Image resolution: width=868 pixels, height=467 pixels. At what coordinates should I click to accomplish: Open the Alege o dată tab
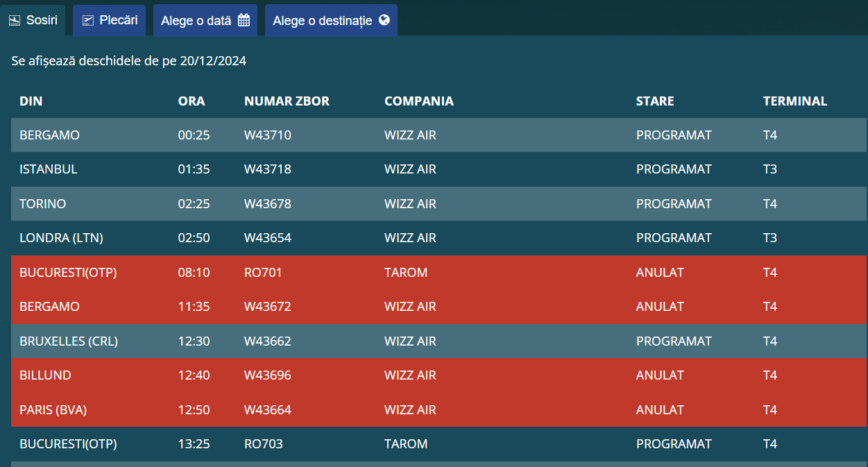(205, 20)
